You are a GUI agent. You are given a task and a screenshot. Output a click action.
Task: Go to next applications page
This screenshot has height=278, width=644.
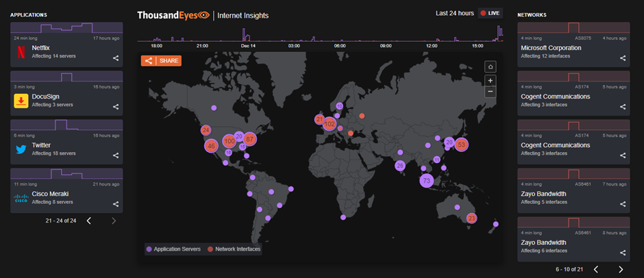[114, 221]
